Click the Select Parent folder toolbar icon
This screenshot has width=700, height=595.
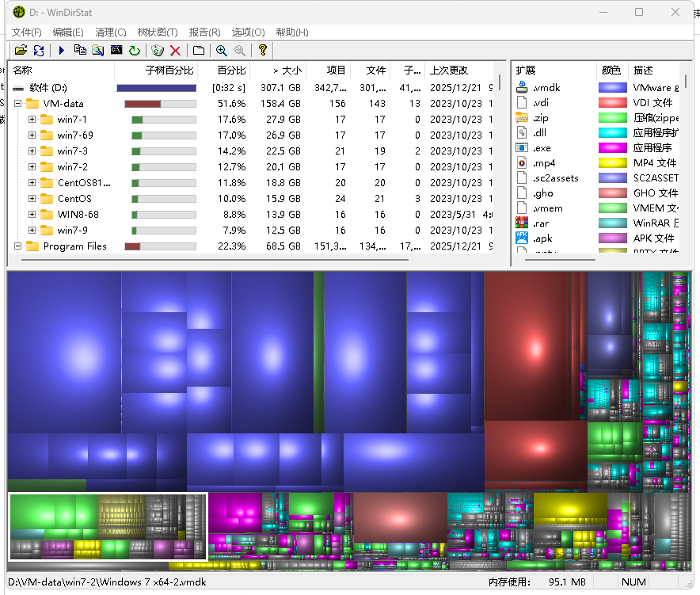(x=199, y=51)
